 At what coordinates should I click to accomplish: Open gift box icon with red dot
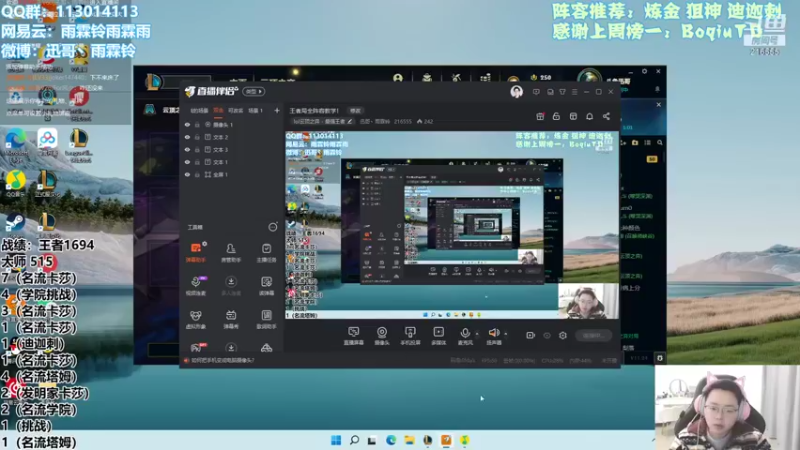click(540, 116)
